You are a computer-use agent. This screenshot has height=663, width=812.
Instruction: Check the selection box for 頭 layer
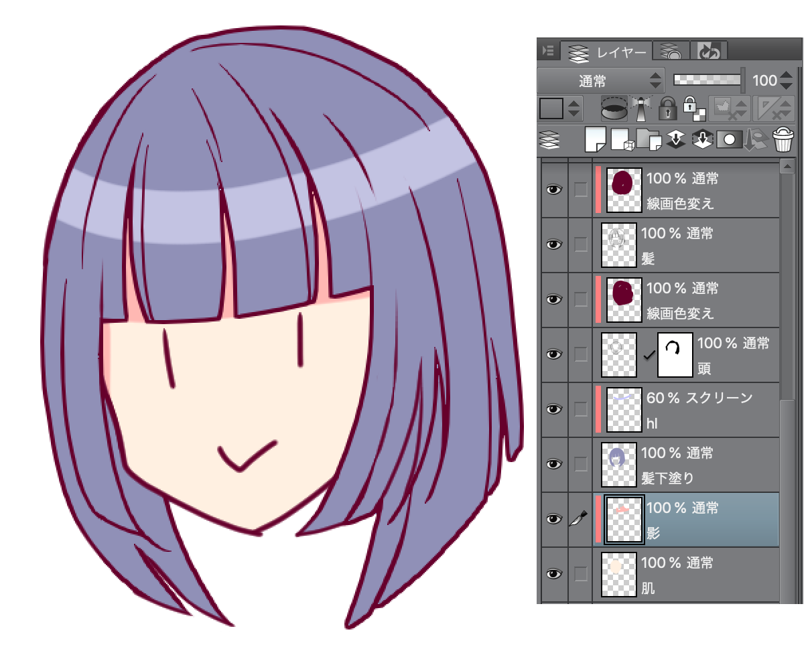pyautogui.click(x=580, y=355)
